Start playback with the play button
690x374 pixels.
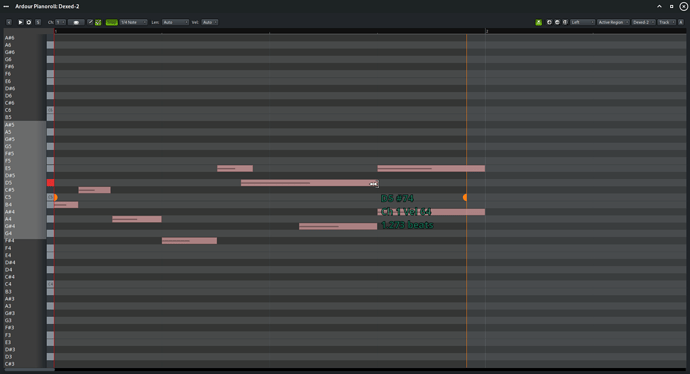click(20, 22)
